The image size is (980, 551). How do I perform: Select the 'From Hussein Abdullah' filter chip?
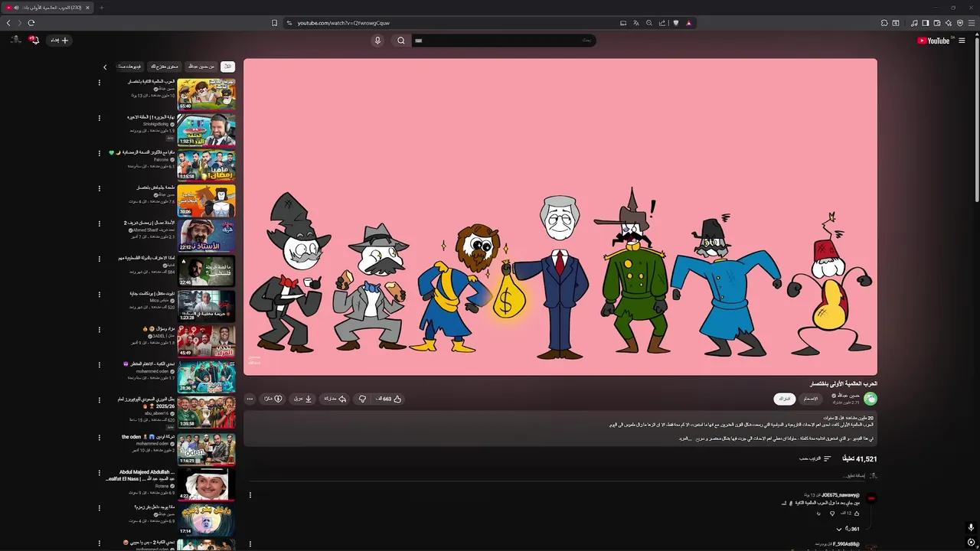coord(201,67)
